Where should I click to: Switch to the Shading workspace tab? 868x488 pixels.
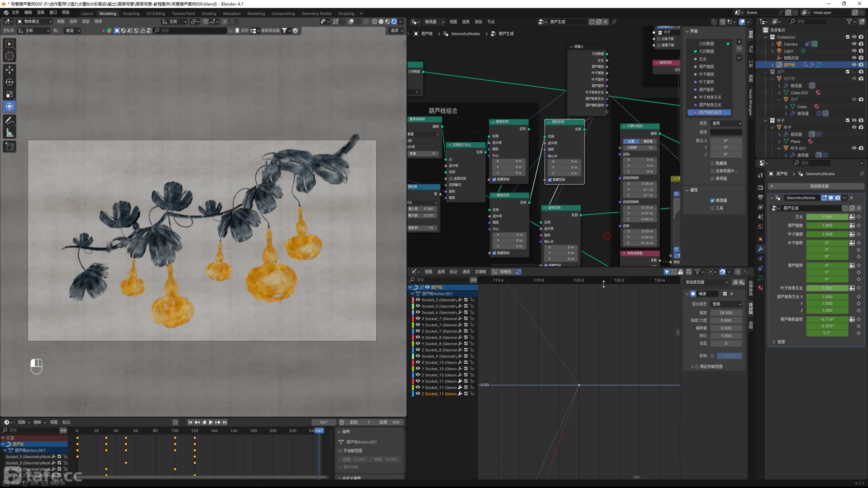pos(209,14)
